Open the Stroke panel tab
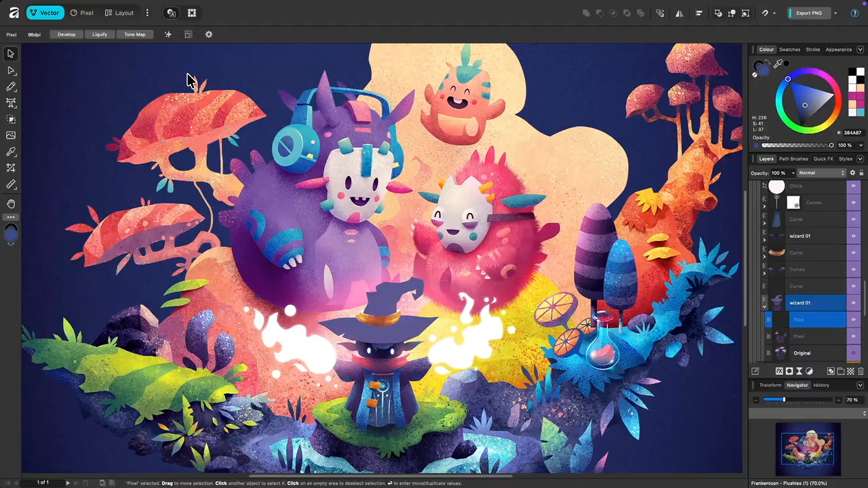868x488 pixels. click(x=812, y=49)
